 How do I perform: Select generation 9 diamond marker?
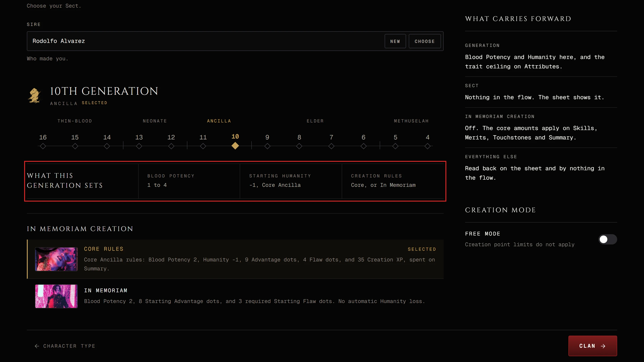267,146
